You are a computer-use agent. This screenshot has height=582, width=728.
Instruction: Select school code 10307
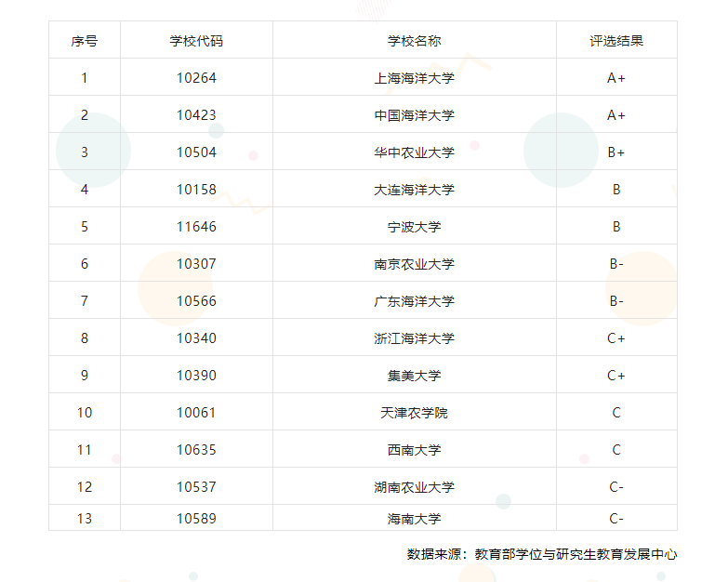point(196,263)
